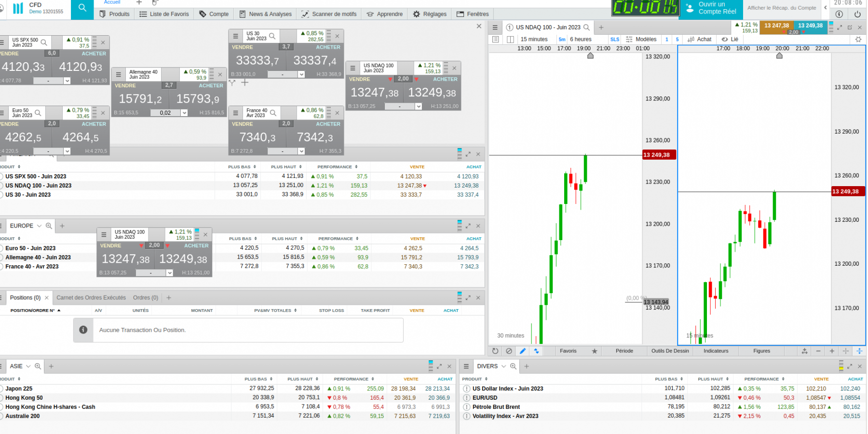
Task: Open the Réglages menu
Action: coord(430,14)
